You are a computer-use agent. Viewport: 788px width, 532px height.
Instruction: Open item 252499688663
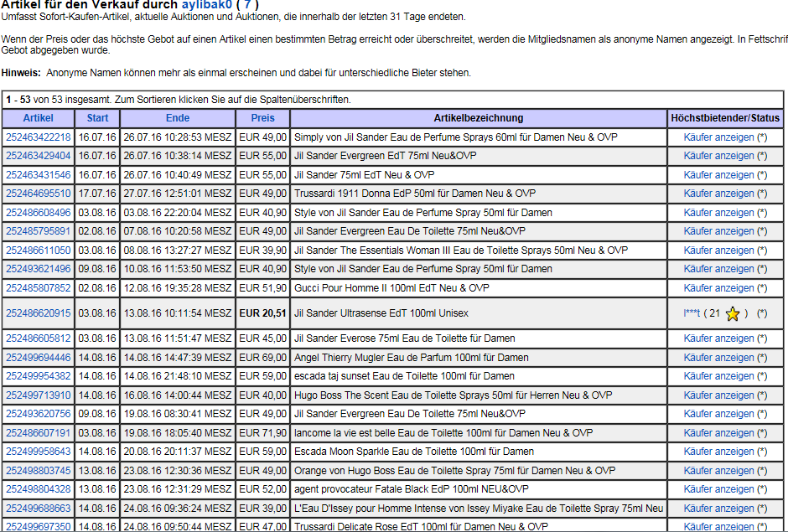click(39, 509)
